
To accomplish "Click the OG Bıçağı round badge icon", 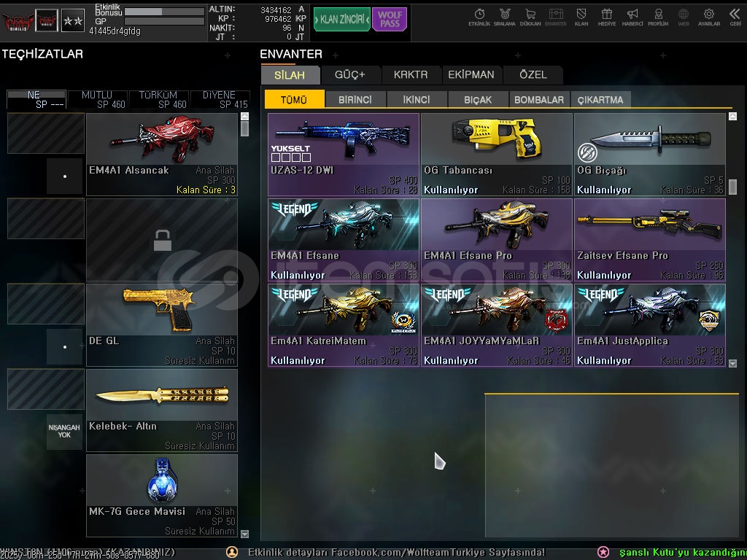I will [587, 152].
